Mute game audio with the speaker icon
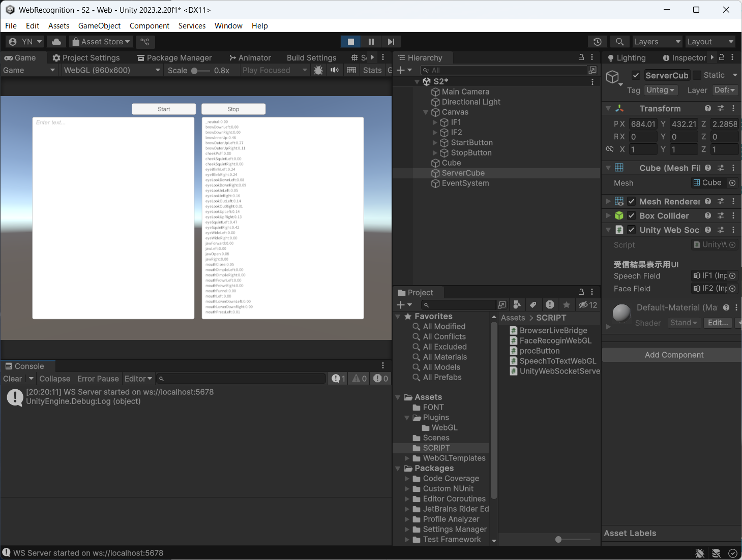742x560 pixels. click(x=334, y=70)
